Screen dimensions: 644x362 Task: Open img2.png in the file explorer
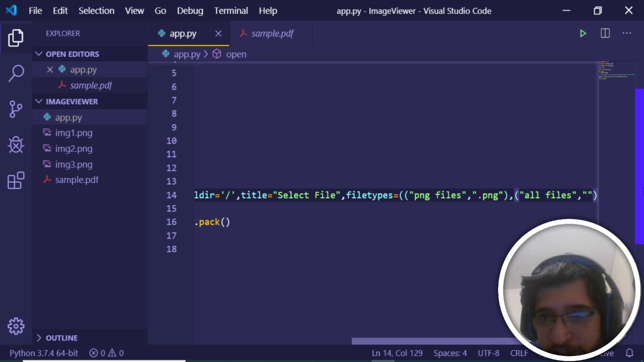point(73,148)
